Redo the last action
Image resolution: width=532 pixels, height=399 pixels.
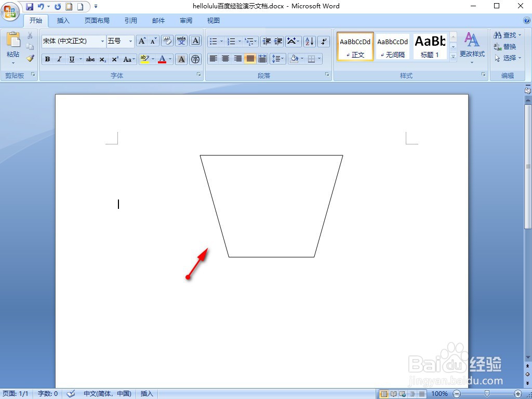57,6
